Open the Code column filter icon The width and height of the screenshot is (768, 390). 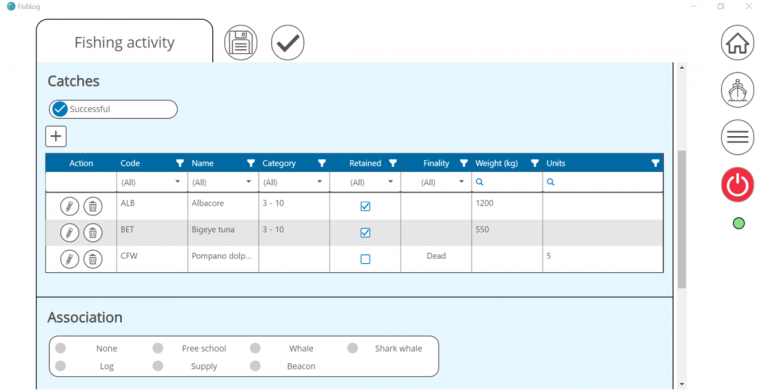point(180,163)
